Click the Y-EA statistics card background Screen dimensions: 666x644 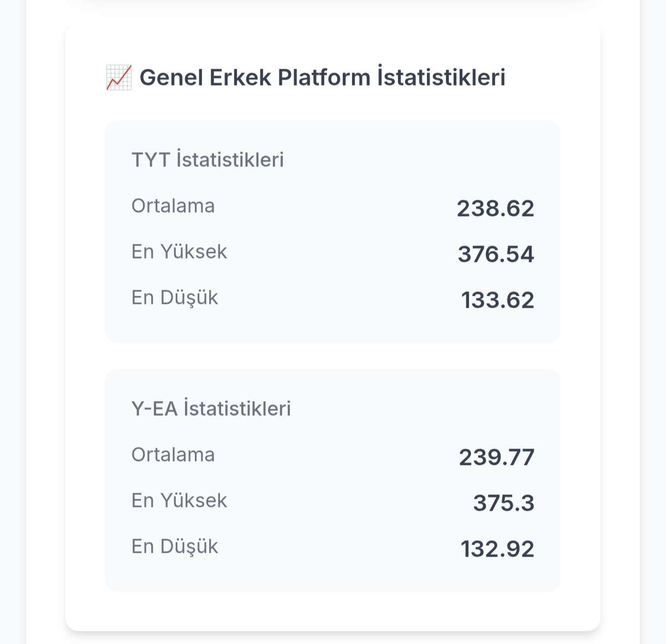point(333,480)
